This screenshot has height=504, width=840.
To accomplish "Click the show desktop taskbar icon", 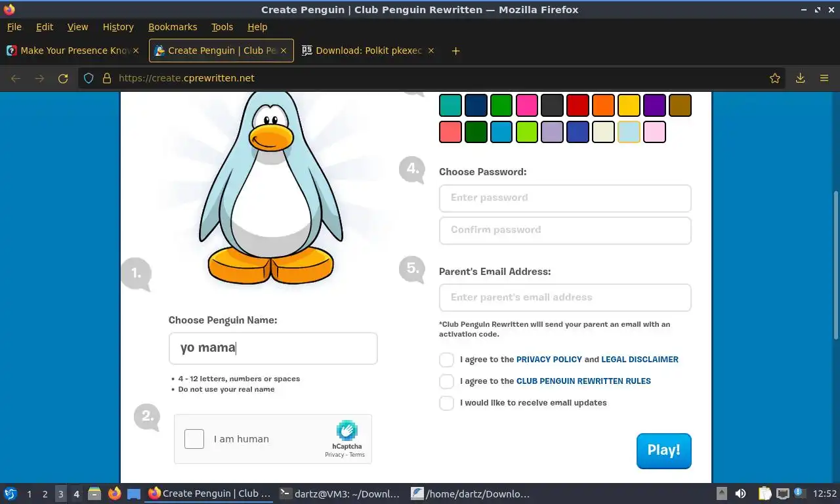I will pos(134,493).
